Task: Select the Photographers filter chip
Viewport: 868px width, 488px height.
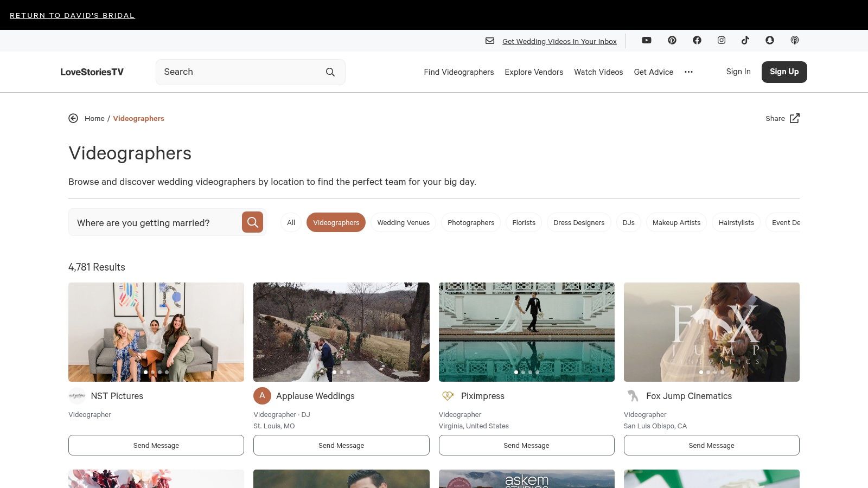Action: click(x=471, y=222)
